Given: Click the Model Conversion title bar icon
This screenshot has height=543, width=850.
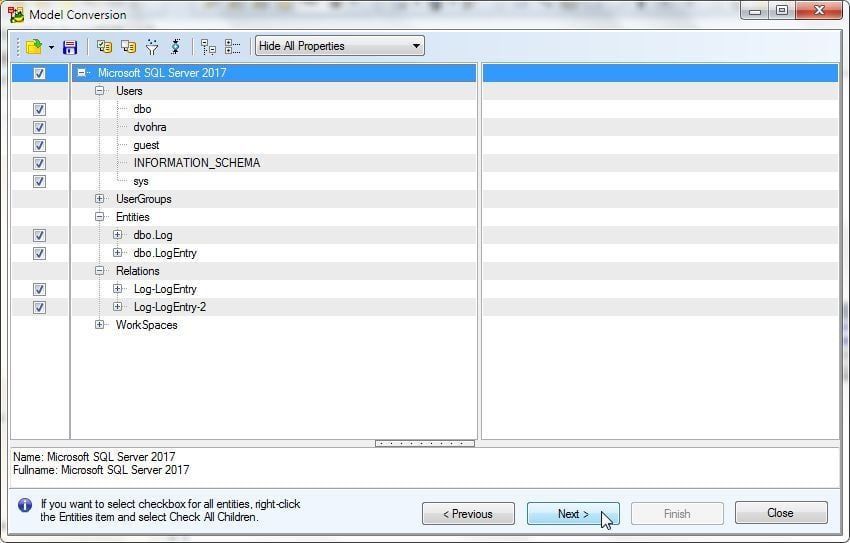Looking at the screenshot, I should tap(16, 15).
